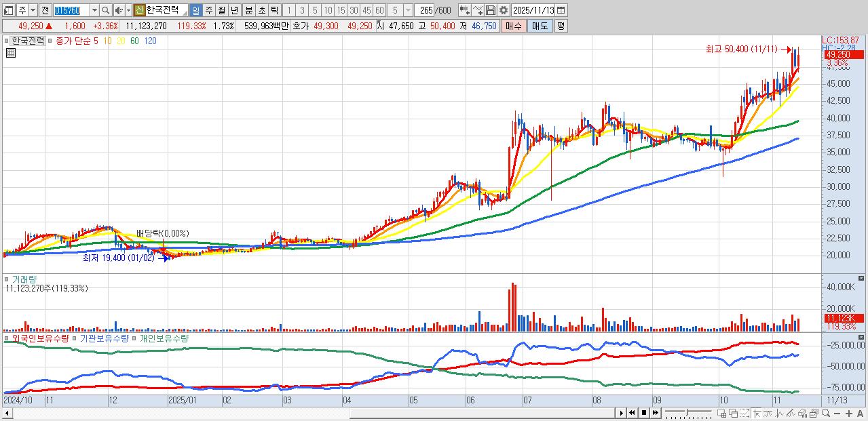Image resolution: width=868 pixels, height=421 pixels.
Task: Click the 한국전력 chart legend label
Action: 29,41
